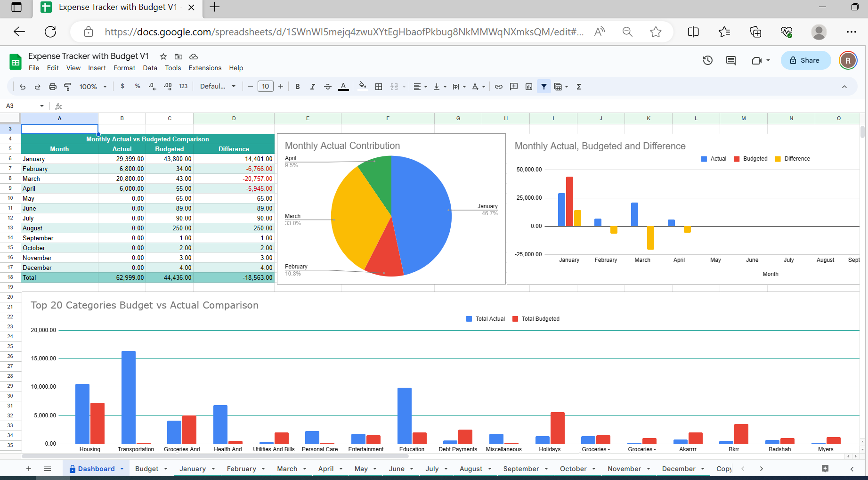Open the Format menu
This screenshot has width=868, height=480.
coord(124,67)
